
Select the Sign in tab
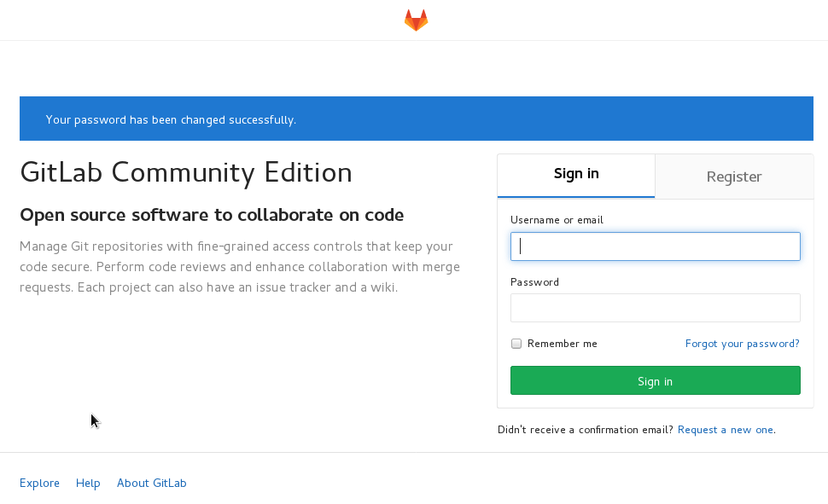(576, 176)
